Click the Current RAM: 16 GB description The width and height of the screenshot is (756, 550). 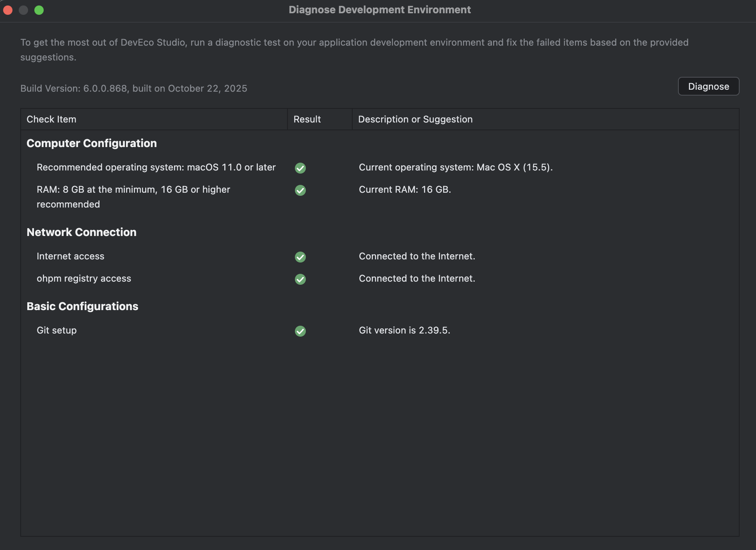[405, 190]
